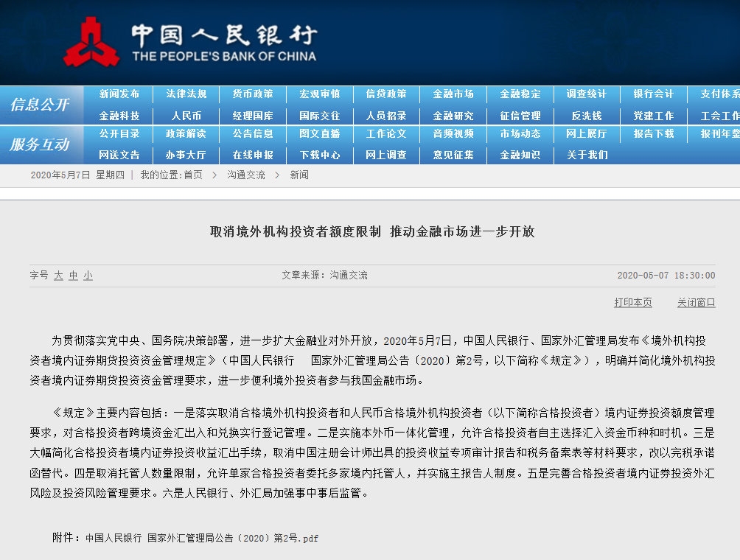Screen dimensions: 740x560
Task: Select the 反洗钱 navigation item
Action: click(x=587, y=116)
